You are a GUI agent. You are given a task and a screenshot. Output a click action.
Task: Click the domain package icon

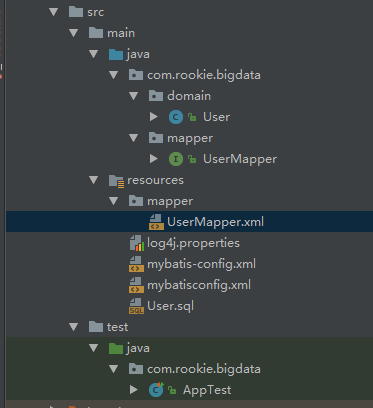(156, 96)
